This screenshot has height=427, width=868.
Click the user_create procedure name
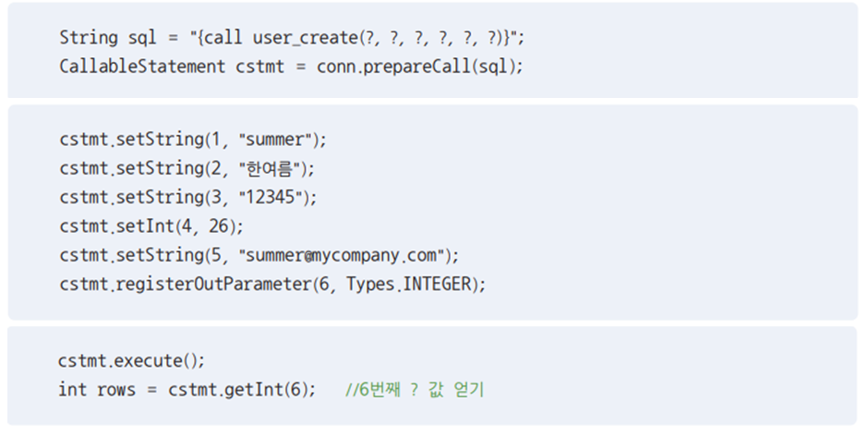(x=306, y=38)
